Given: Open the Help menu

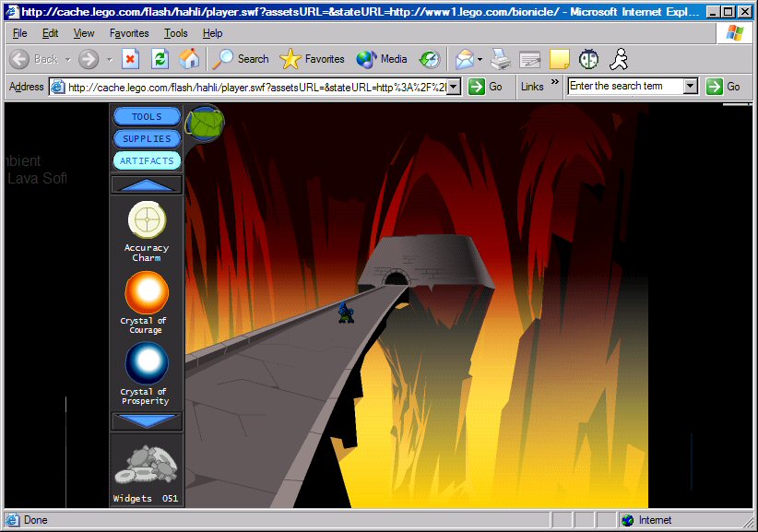Looking at the screenshot, I should pyautogui.click(x=212, y=33).
